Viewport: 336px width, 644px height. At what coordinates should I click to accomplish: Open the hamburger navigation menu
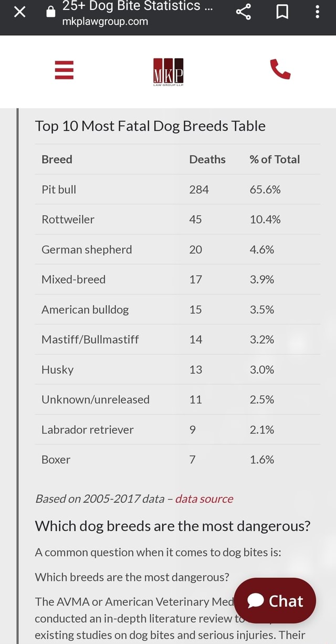(64, 71)
